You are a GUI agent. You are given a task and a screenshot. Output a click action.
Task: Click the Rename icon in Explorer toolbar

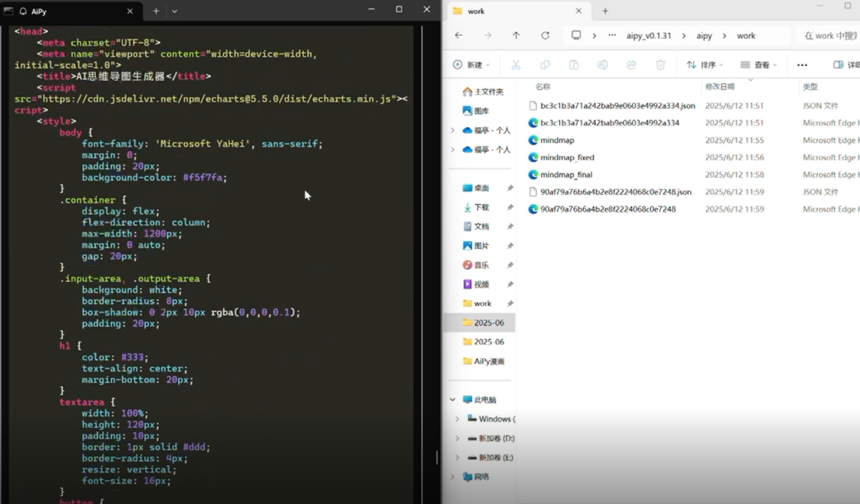point(603,64)
